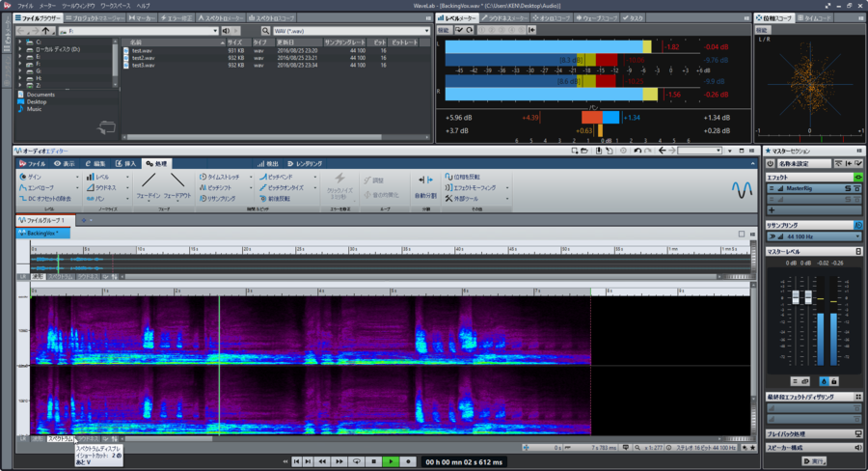Open the WAV (*.wav) file filter dropdown
868x471 pixels.
(351, 31)
